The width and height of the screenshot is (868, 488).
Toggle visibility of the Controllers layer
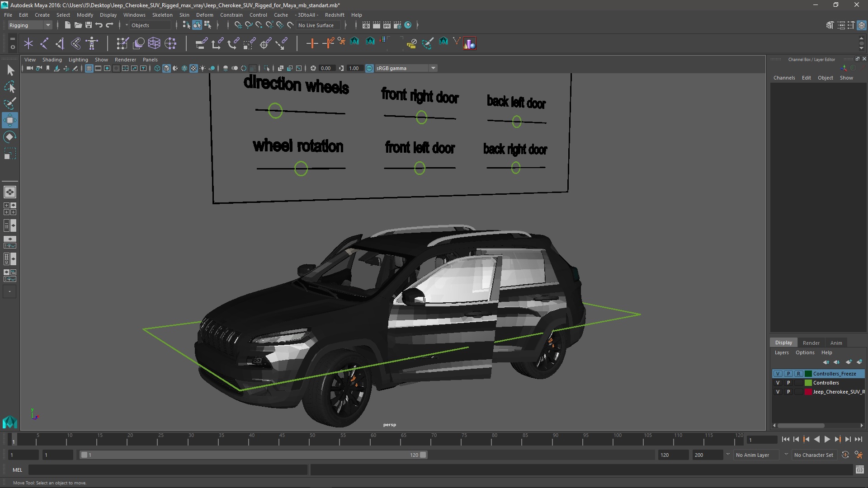coord(778,383)
